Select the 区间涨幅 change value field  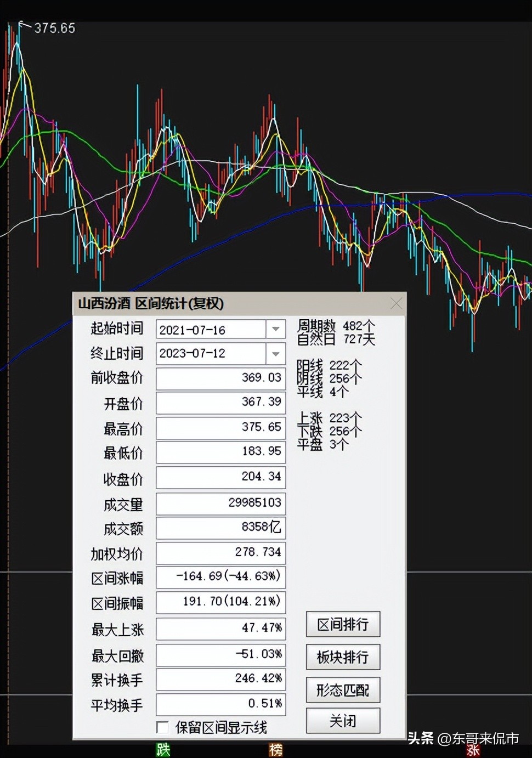point(220,577)
